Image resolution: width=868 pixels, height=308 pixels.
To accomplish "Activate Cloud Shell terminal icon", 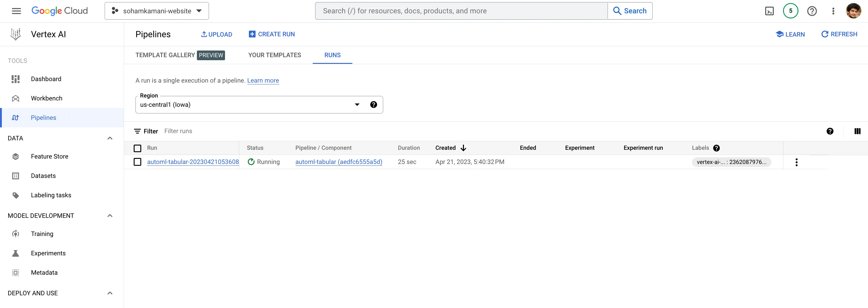I will coord(769,11).
